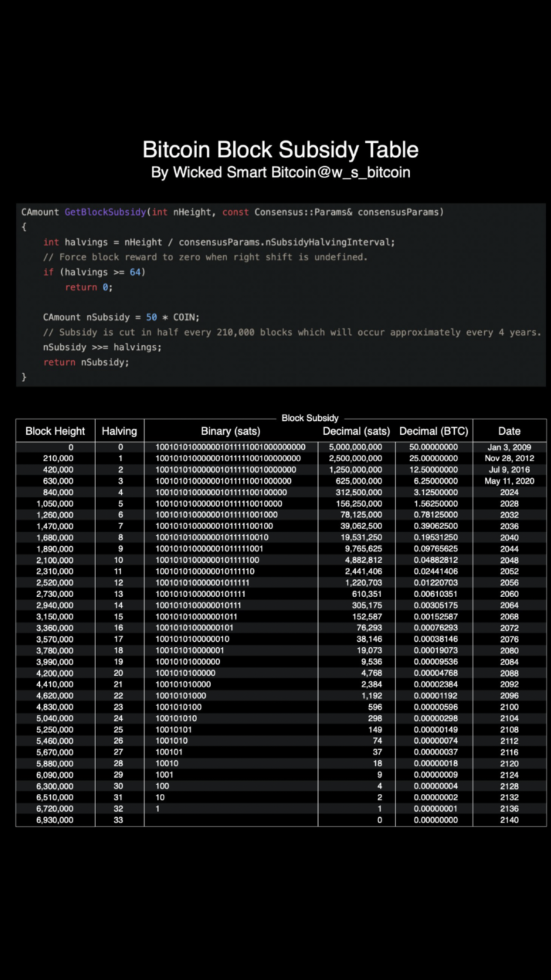Viewport: 551px width, 980px height.
Task: Click the "2,500,000,000" sats cell
Action: [x=356, y=458]
